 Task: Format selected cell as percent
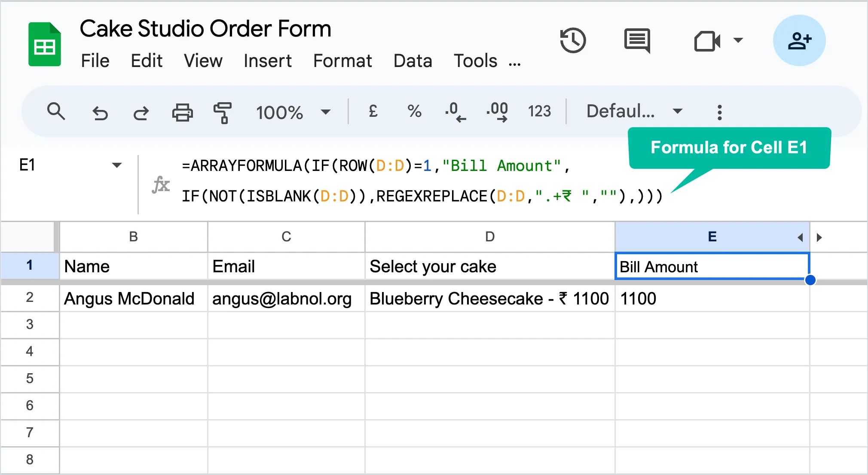coord(413,112)
